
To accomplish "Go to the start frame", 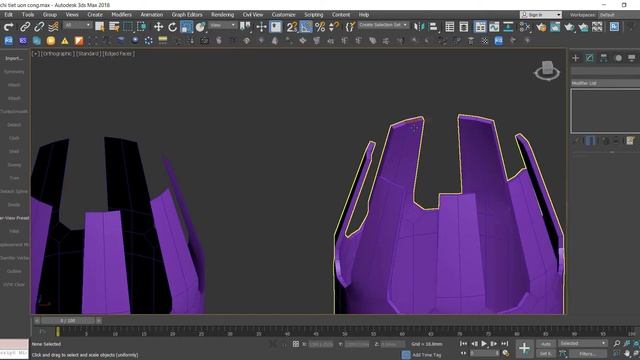I will click(x=463, y=344).
